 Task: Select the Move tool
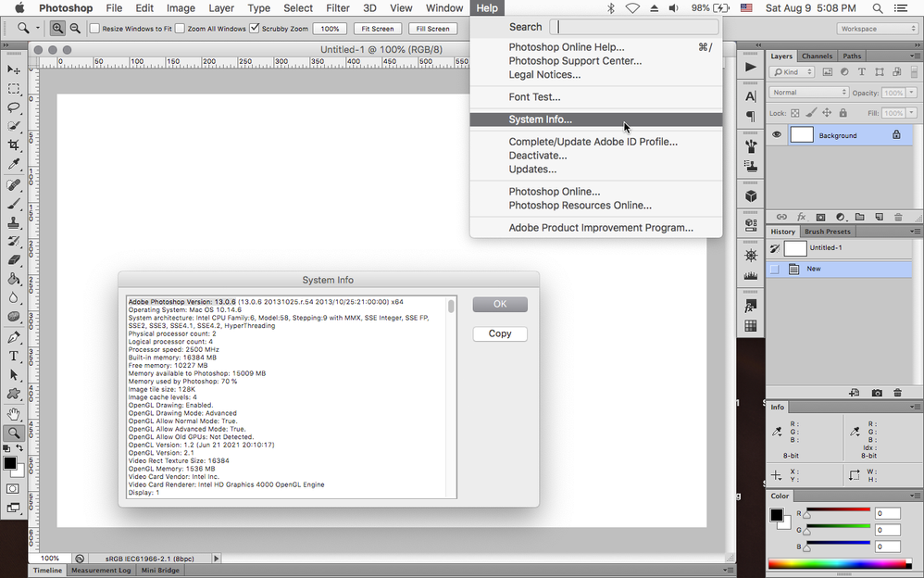pyautogui.click(x=13, y=69)
